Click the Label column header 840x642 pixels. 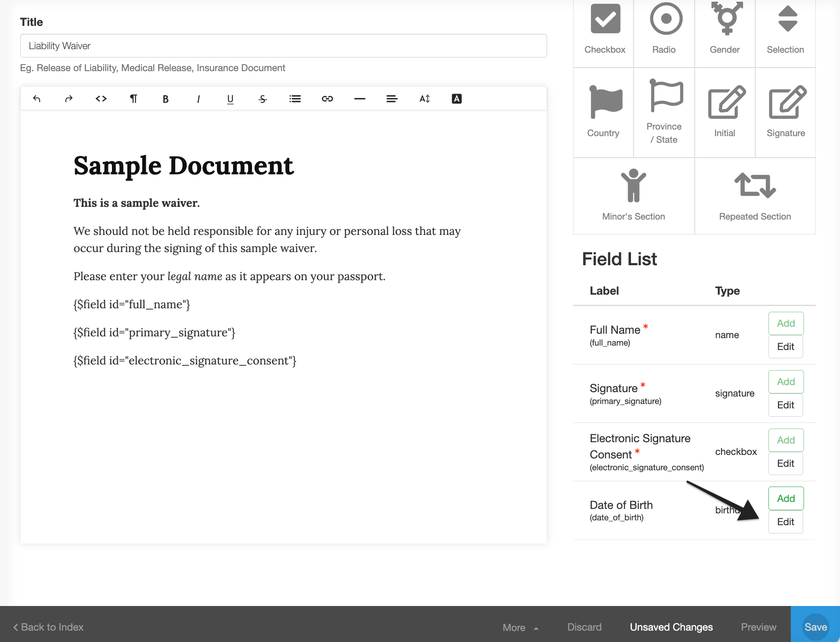click(604, 291)
